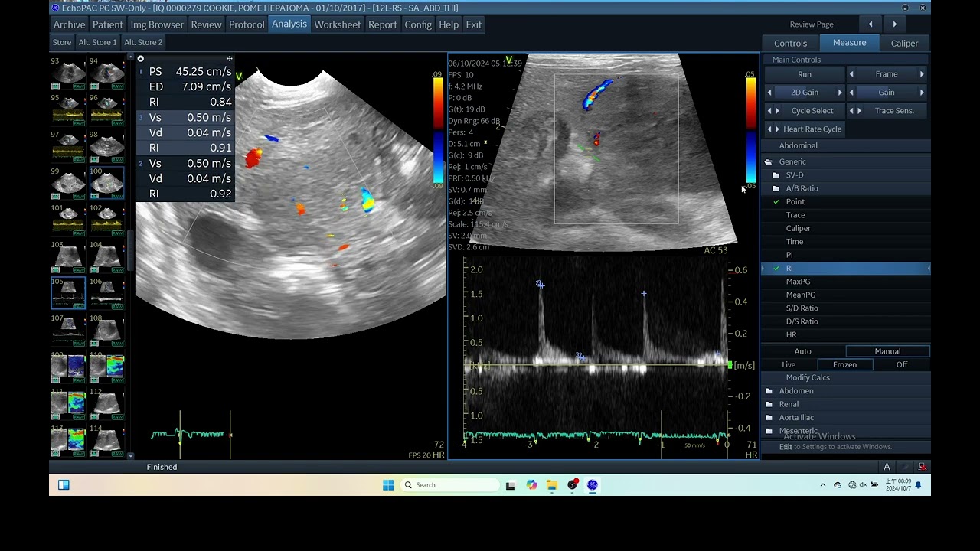The width and height of the screenshot is (980, 551).
Task: Expand the Renal measurement folder
Action: coord(789,404)
